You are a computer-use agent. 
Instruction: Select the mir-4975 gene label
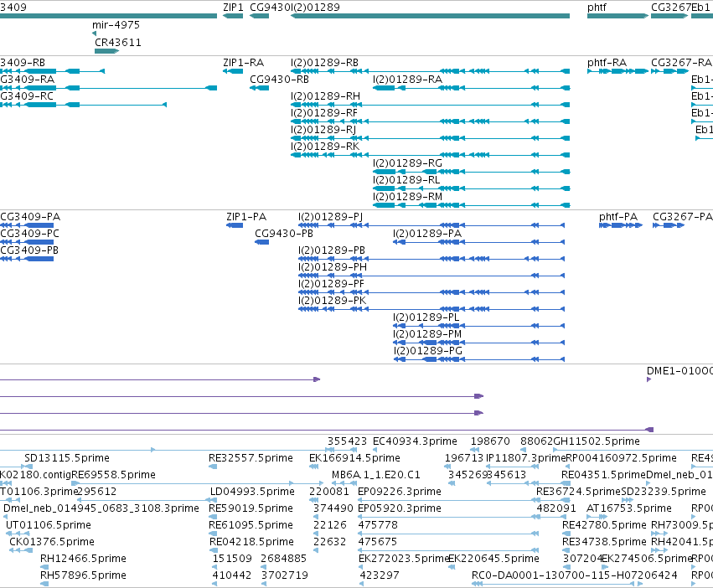tap(116, 25)
